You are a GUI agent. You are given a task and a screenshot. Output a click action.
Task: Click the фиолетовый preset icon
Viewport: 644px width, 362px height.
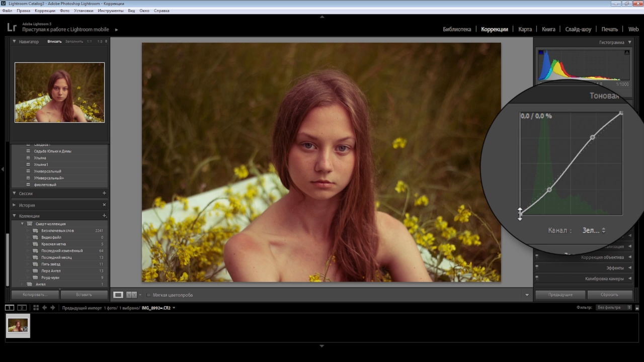click(x=29, y=185)
